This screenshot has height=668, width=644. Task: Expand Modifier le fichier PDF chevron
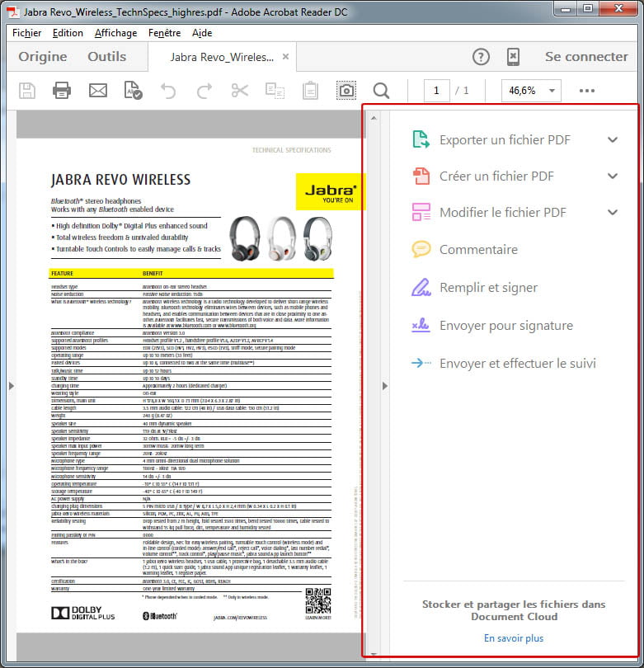(613, 212)
